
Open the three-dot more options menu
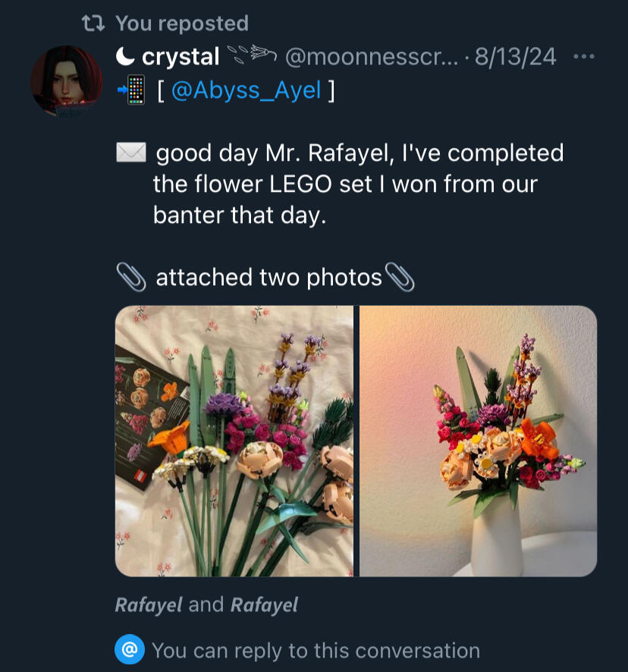584,57
